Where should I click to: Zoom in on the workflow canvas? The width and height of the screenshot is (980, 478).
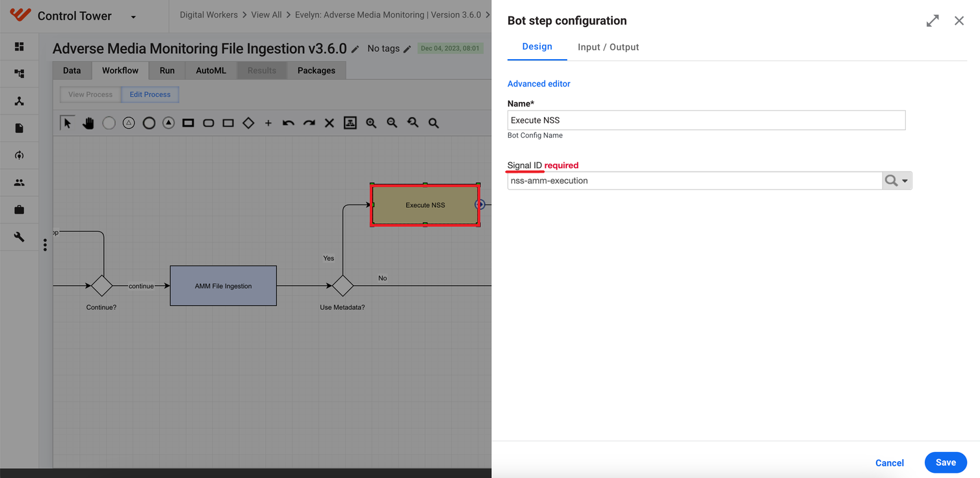click(x=371, y=123)
